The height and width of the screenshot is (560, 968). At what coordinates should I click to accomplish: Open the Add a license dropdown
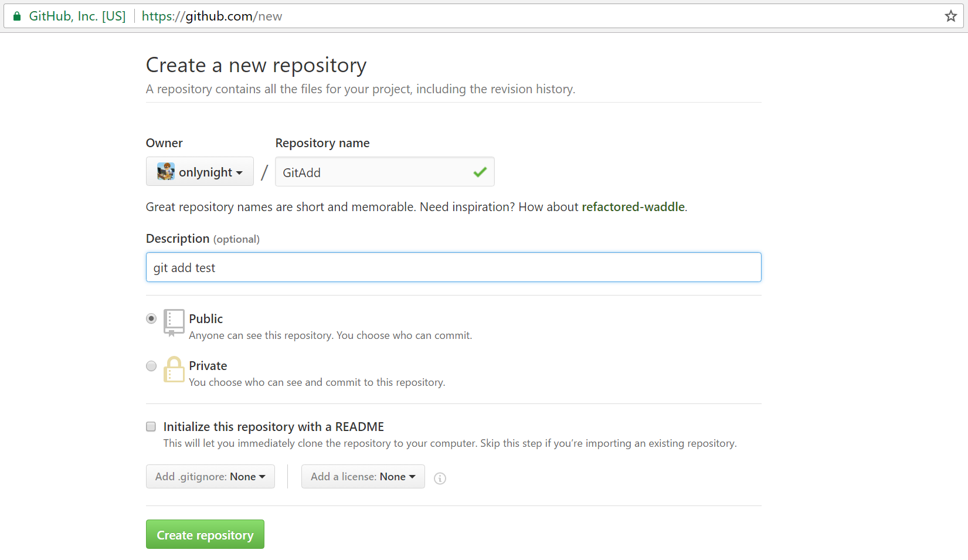click(363, 477)
